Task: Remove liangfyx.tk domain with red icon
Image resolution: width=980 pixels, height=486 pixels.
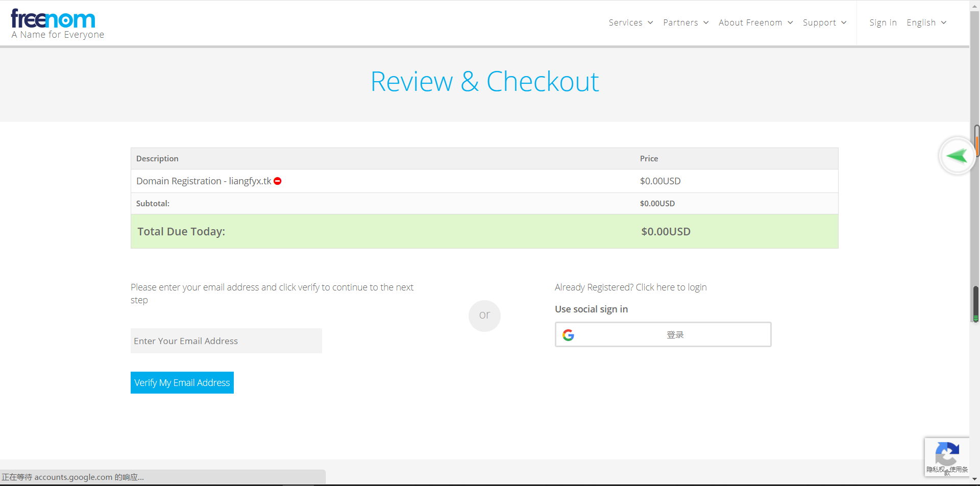Action: (x=278, y=181)
